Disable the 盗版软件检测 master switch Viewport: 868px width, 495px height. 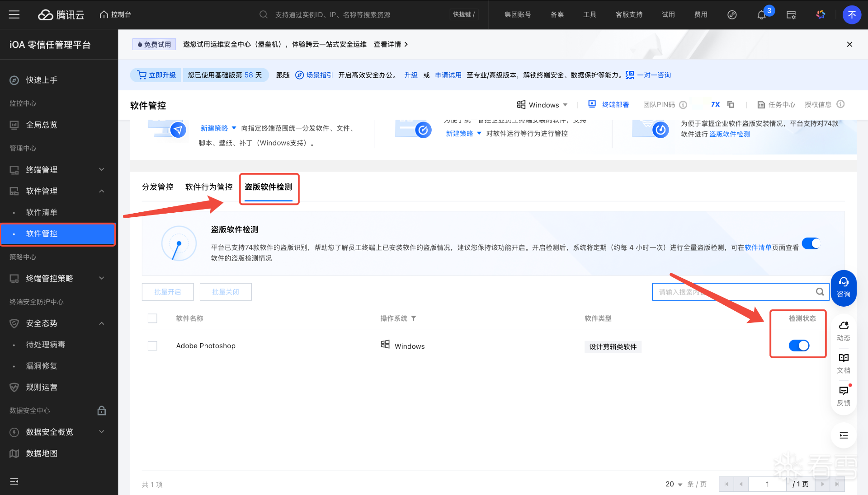(x=811, y=243)
